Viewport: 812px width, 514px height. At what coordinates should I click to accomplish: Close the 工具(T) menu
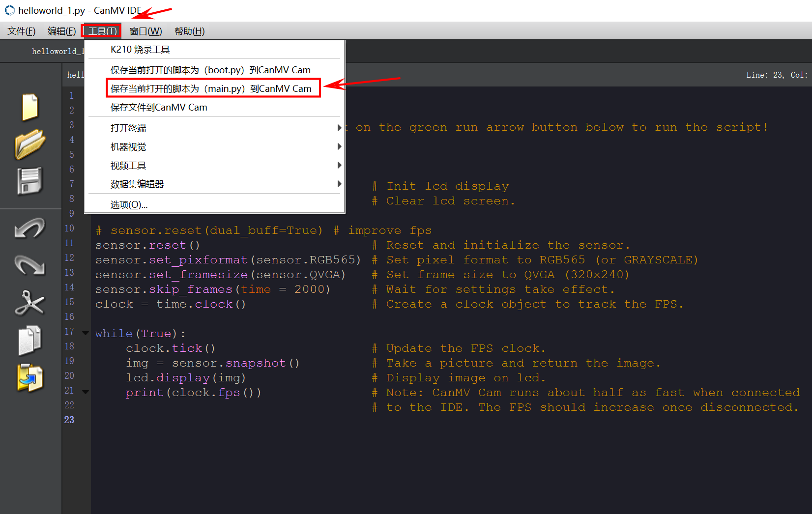[x=102, y=31]
